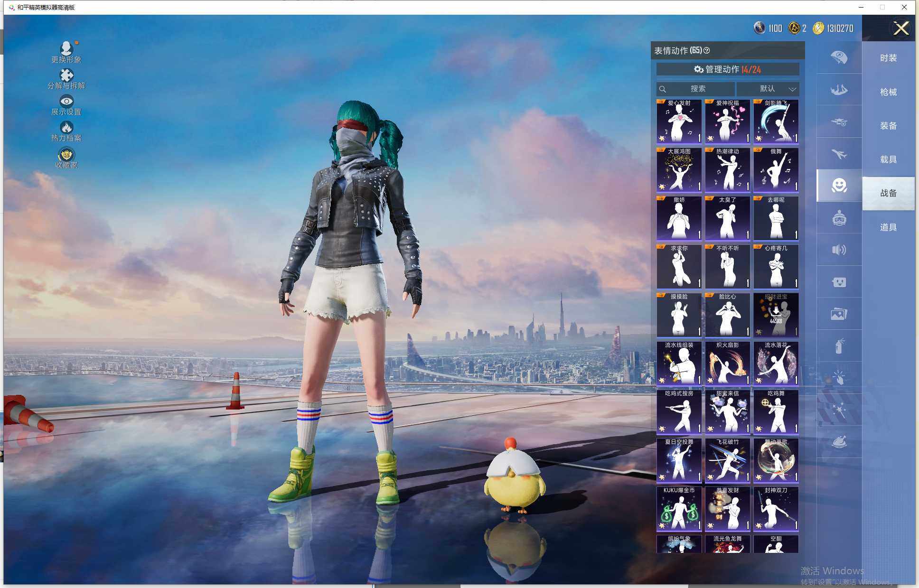The image size is (919, 588).
Task: Select the airplane skins category icon
Action: [839, 154]
